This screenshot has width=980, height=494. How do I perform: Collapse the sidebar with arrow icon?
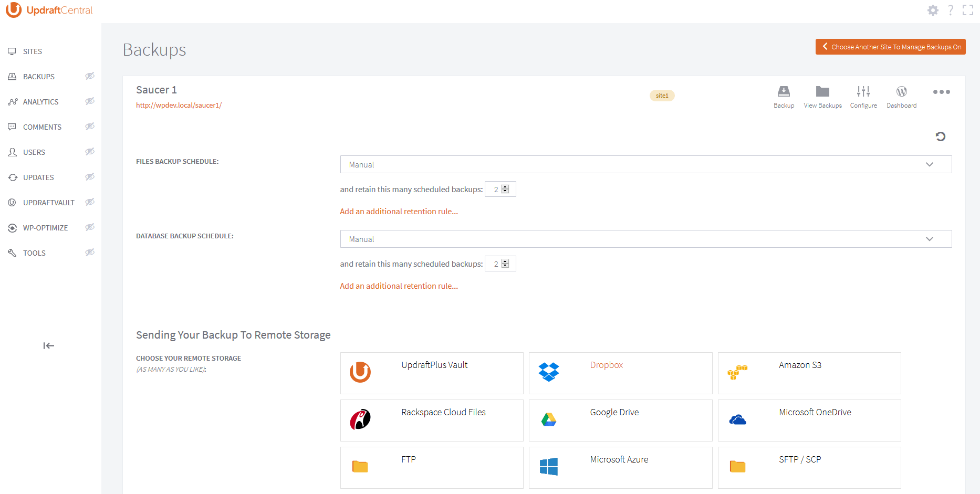coord(48,345)
